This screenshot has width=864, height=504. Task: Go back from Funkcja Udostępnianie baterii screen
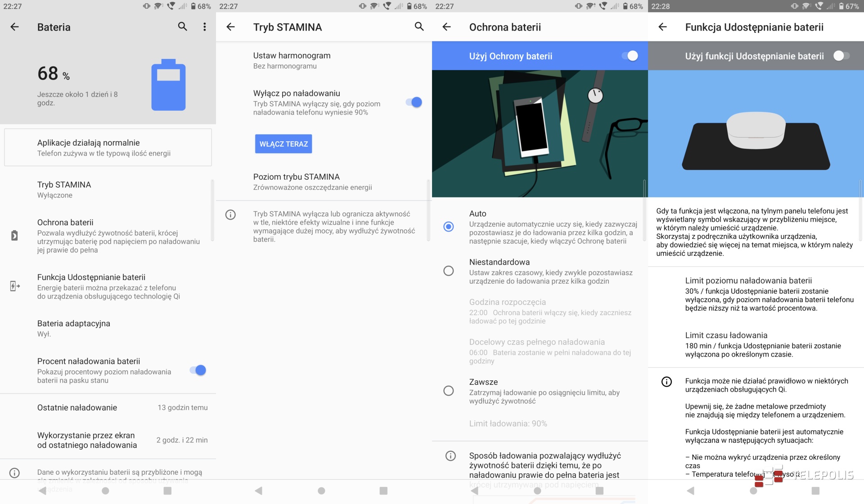[x=662, y=27]
